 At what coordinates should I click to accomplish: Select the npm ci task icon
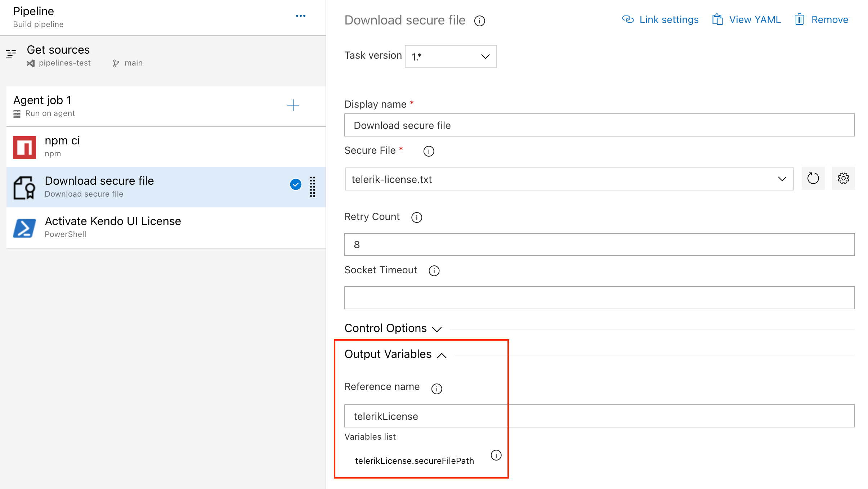[24, 147]
